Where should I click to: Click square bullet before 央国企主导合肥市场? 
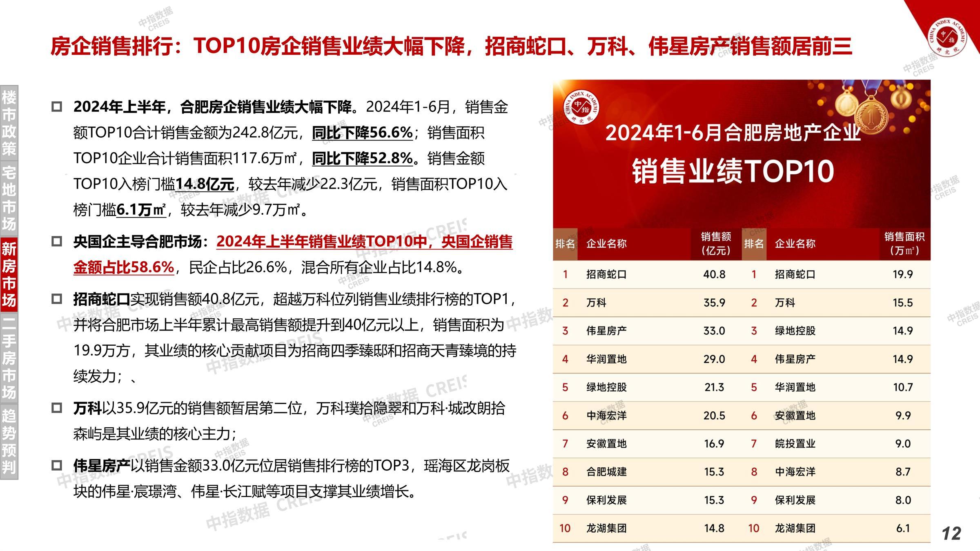click(x=57, y=242)
